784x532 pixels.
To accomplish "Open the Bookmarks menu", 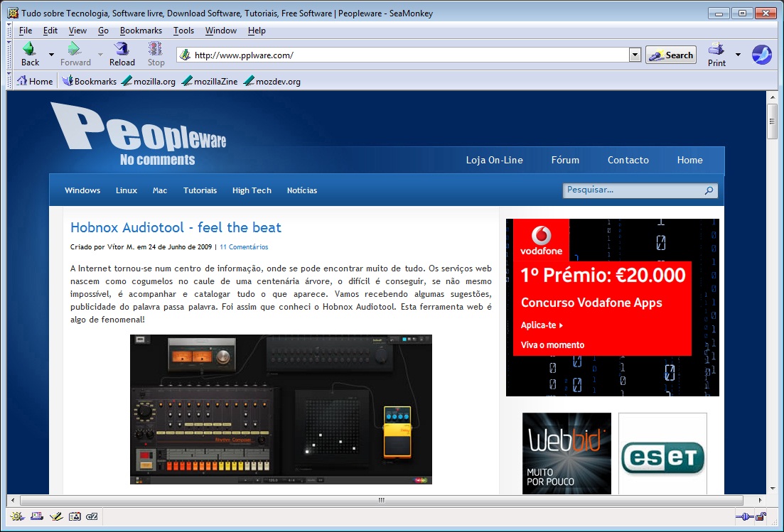I will pos(141,31).
